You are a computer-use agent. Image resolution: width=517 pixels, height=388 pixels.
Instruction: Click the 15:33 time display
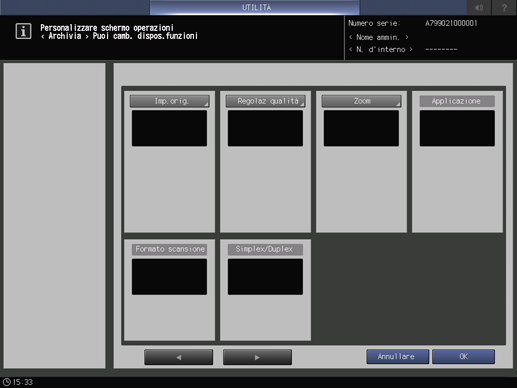tap(23, 382)
